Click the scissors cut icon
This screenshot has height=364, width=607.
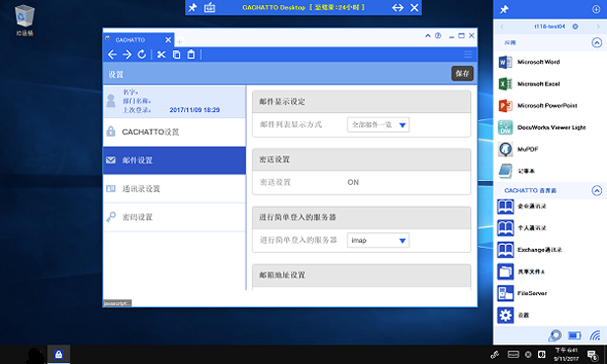tap(161, 55)
